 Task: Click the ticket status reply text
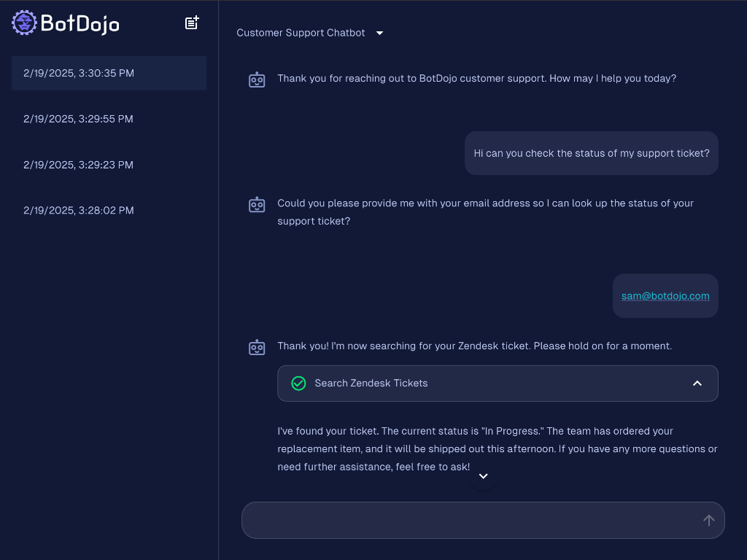tap(496, 448)
